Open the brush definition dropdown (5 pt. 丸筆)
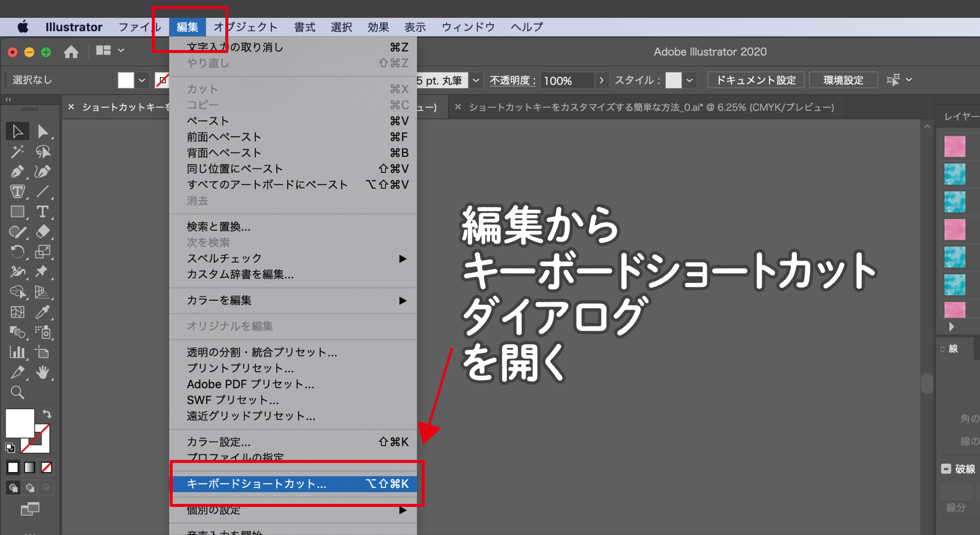The image size is (980, 535). (476, 80)
